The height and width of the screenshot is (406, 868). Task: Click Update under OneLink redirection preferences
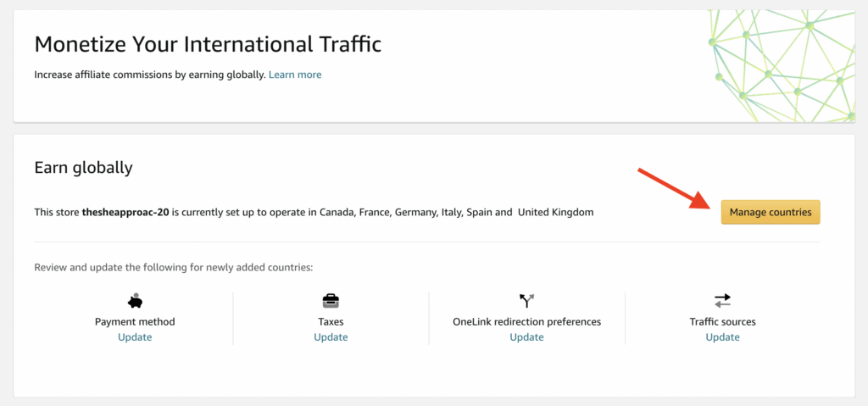pyautogui.click(x=527, y=337)
